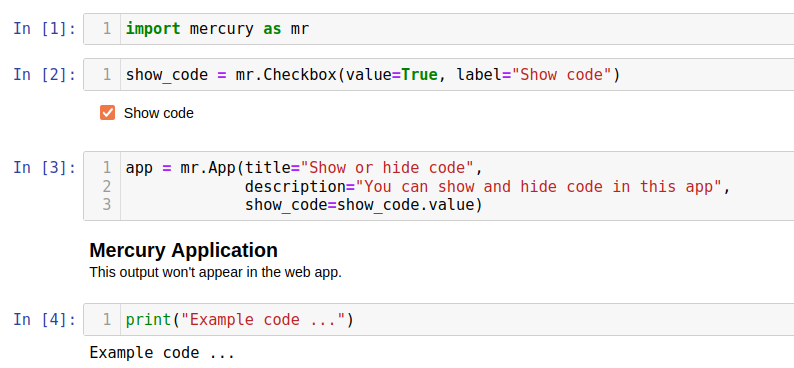The image size is (794, 368).
Task: Uncheck the Show code checkbox
Action: pyautogui.click(x=107, y=113)
